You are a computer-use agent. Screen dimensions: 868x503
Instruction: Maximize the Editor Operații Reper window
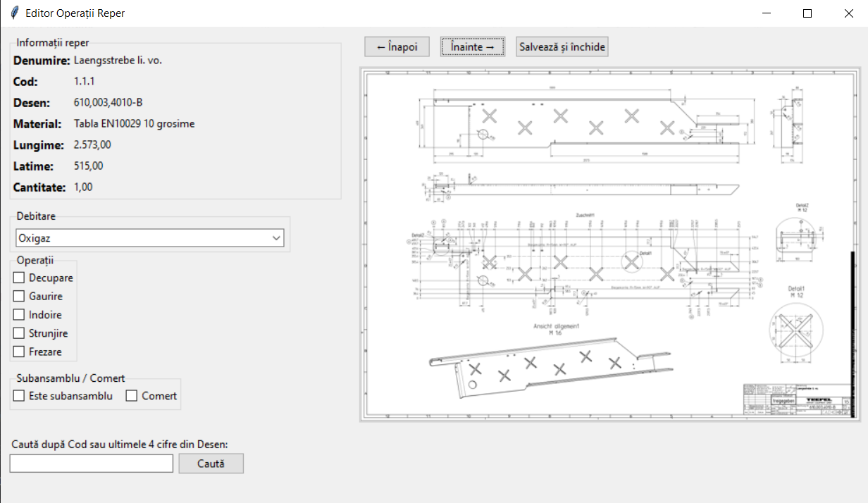click(x=807, y=13)
